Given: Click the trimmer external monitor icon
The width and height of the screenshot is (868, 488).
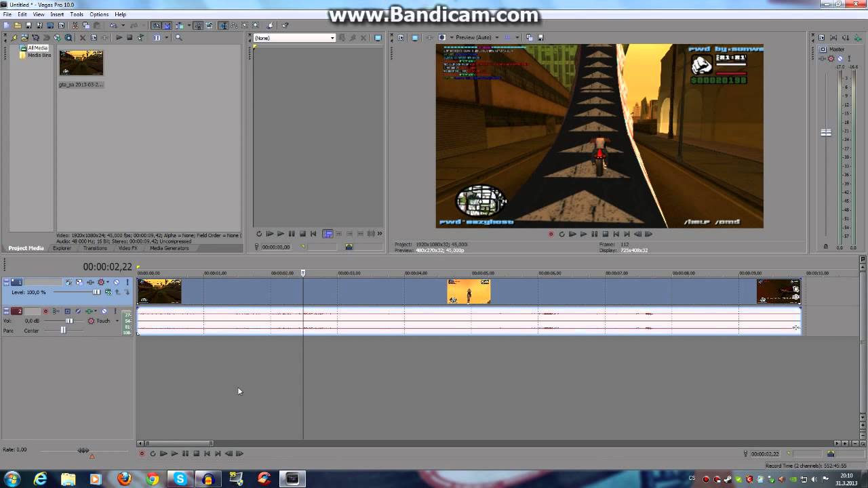Looking at the screenshot, I should tap(378, 38).
